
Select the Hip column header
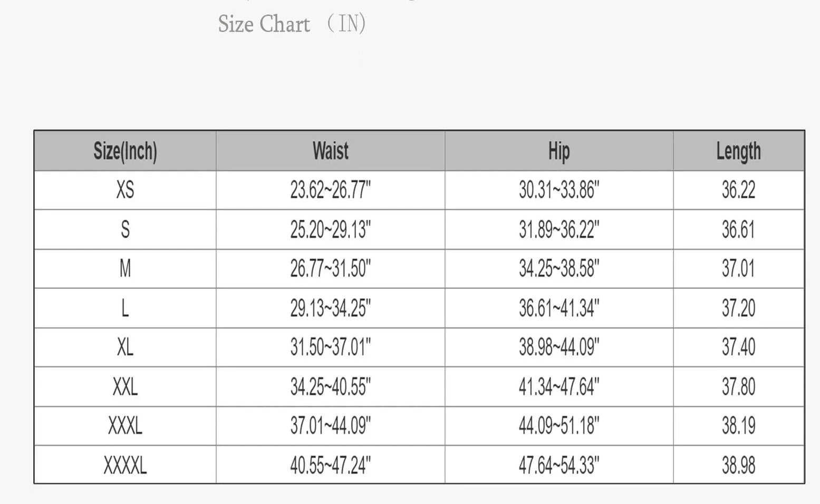point(559,151)
